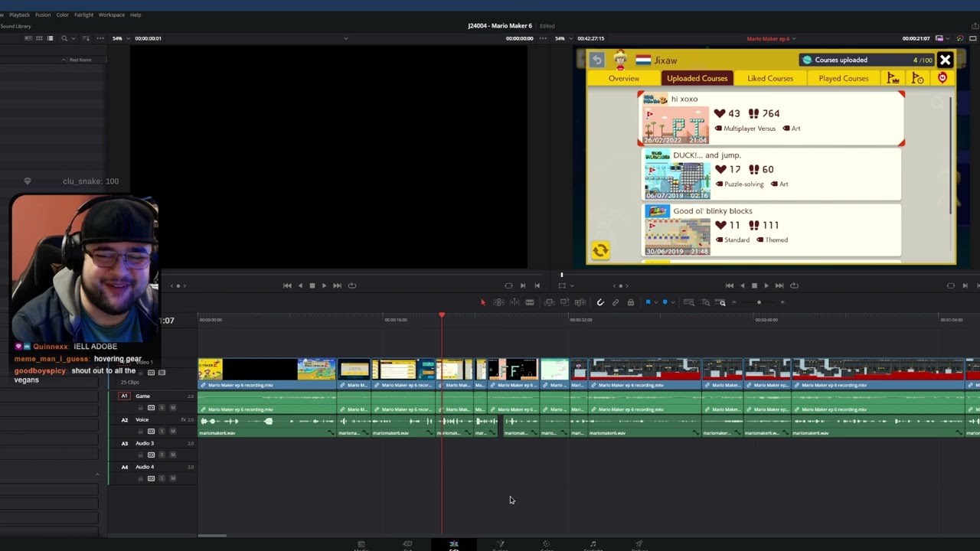
Task: Solo the A1 Game audio track
Action: (x=162, y=407)
